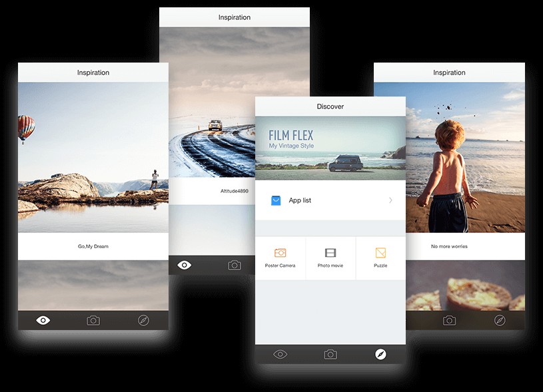Click camera icon on the beach boy screen
The height and width of the screenshot is (392, 543).
tap(450, 320)
